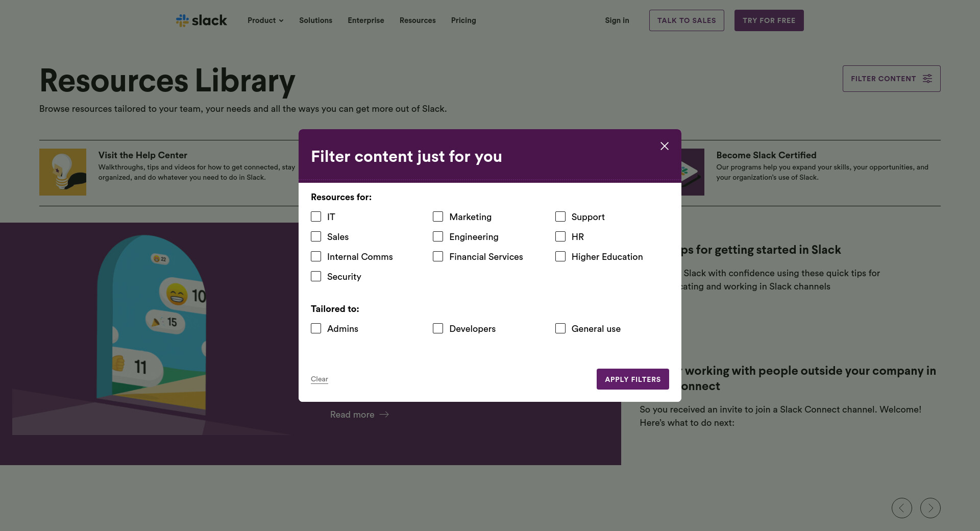Enable the Marketing filter checkbox
Viewport: 980px width, 531px height.
click(x=438, y=217)
